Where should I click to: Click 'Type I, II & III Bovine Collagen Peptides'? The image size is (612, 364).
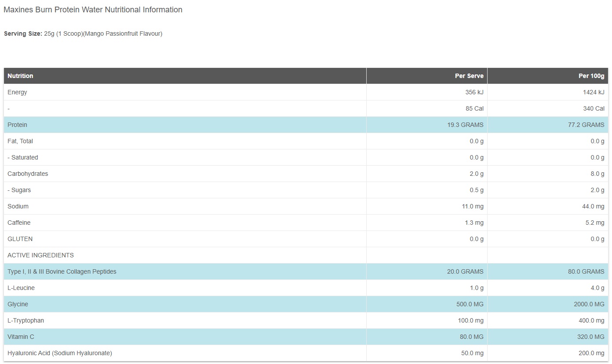click(62, 271)
